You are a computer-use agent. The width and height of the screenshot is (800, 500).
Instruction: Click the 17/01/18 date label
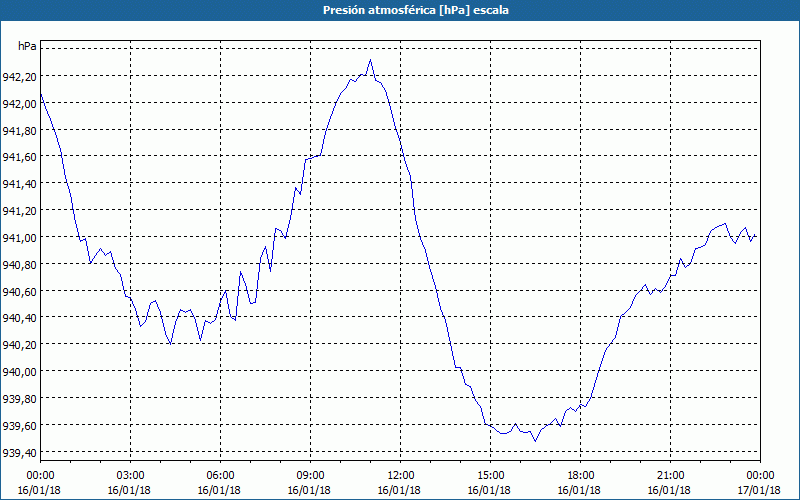point(760,490)
